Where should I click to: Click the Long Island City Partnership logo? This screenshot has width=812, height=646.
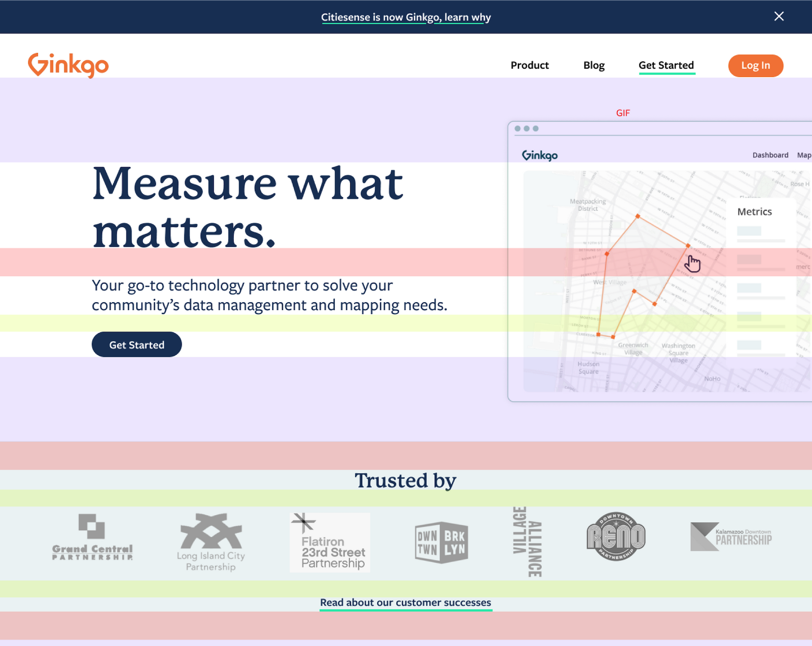pyautogui.click(x=211, y=542)
